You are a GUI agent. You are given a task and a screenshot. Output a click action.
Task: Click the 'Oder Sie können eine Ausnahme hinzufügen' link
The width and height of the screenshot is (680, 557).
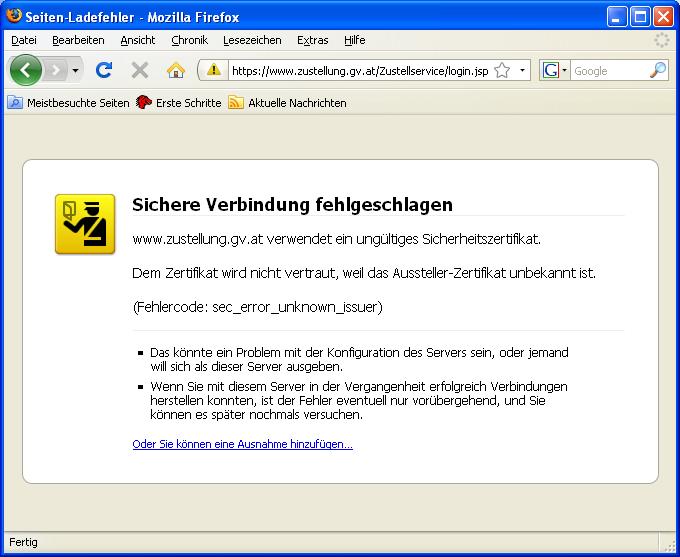coord(242,444)
